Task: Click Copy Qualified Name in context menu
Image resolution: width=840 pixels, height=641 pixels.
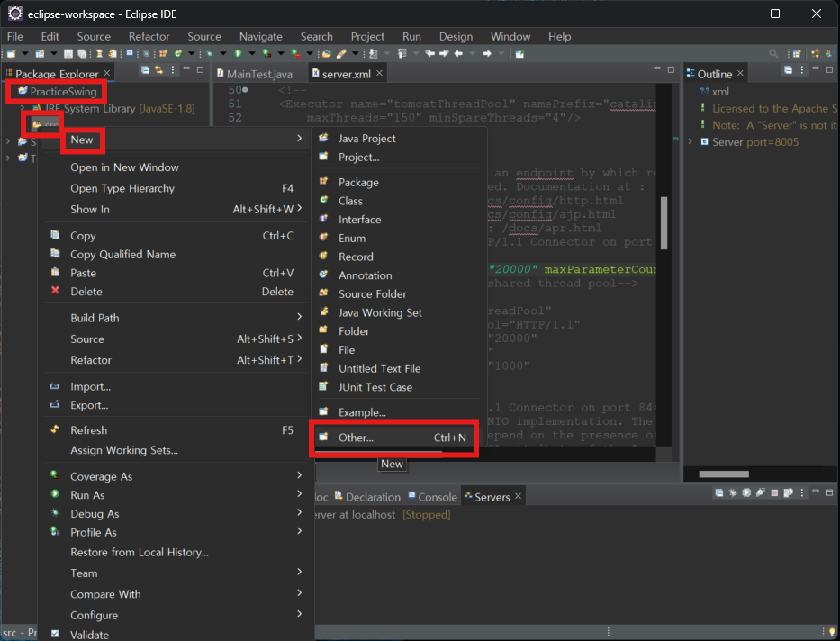Action: (176, 255)
